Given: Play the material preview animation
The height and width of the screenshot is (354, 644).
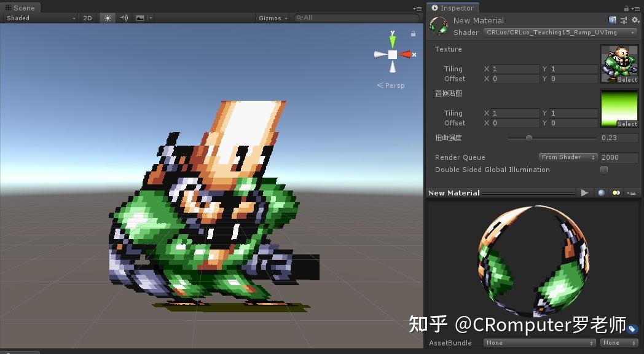Looking at the screenshot, I should point(585,192).
